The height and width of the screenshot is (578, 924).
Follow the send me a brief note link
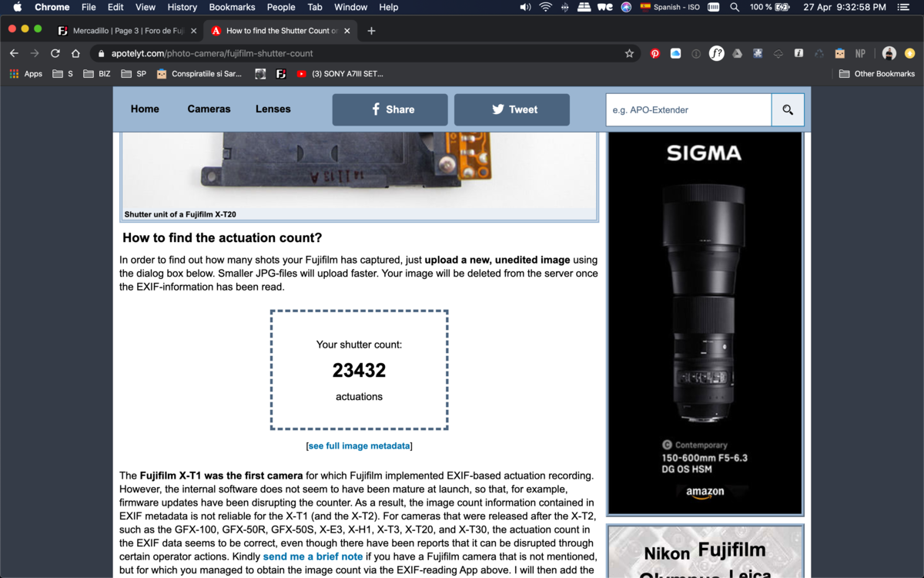pyautogui.click(x=313, y=556)
